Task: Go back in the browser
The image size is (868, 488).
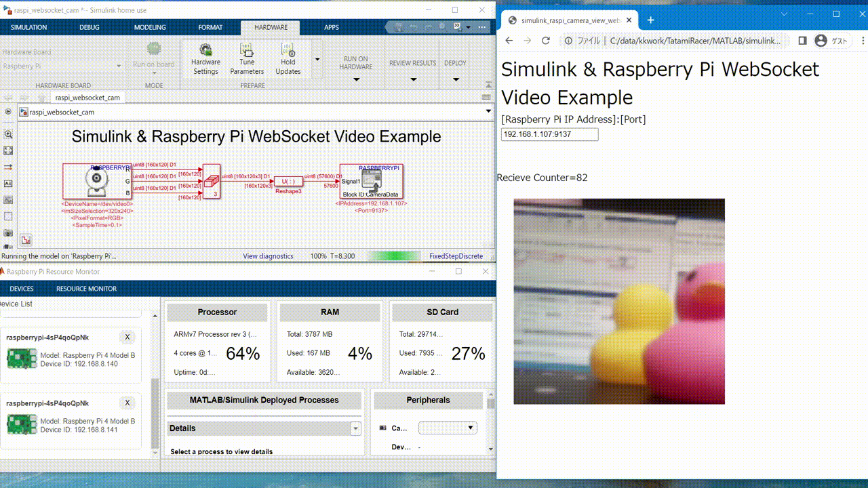Action: (509, 41)
